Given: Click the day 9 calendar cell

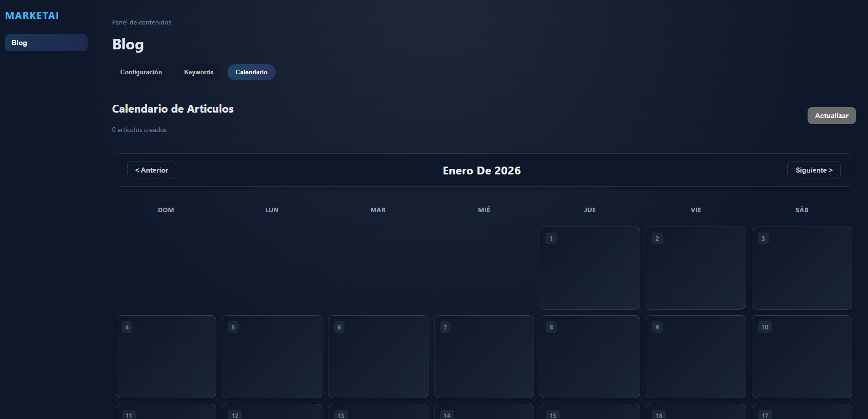Looking at the screenshot, I should [x=696, y=357].
